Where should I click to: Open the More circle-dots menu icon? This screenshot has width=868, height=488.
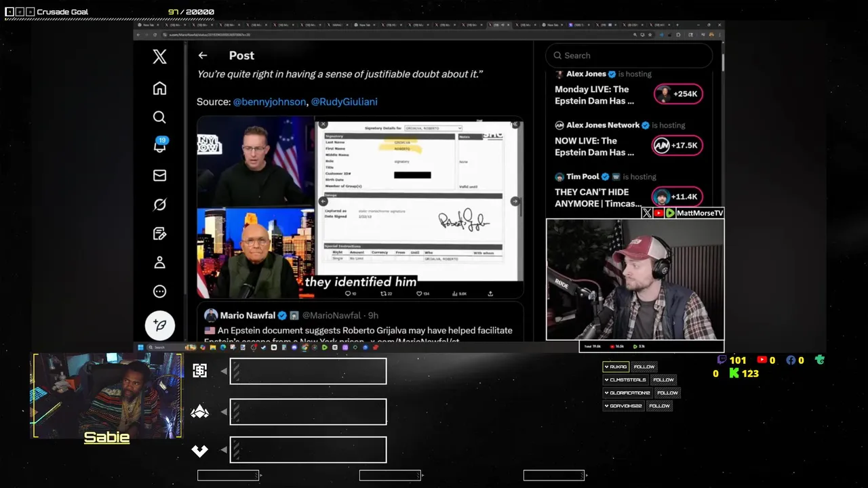[159, 291]
